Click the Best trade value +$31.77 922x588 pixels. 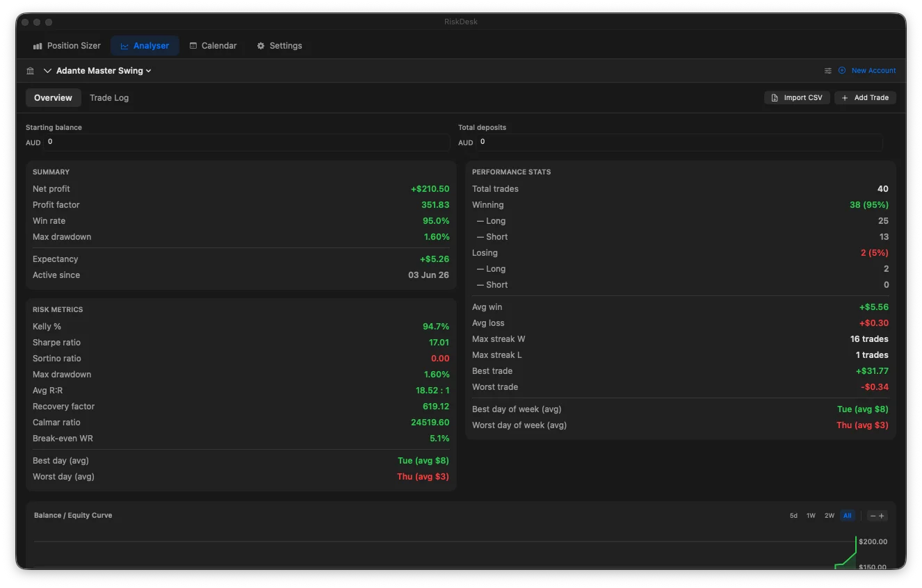pyautogui.click(x=872, y=371)
